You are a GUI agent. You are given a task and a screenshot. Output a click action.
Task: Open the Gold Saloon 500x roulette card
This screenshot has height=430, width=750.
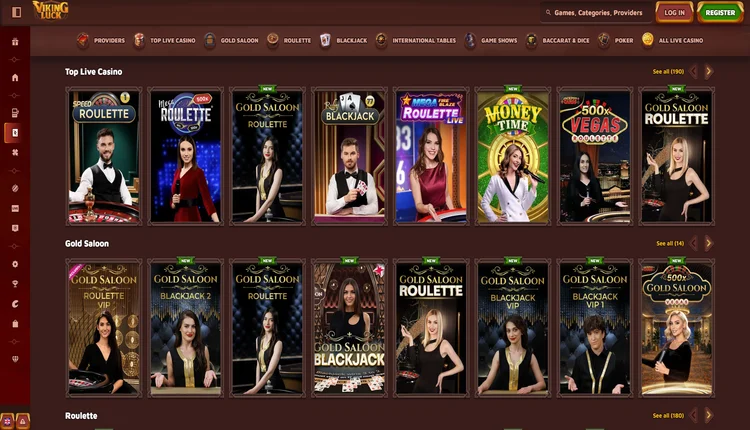(676, 328)
